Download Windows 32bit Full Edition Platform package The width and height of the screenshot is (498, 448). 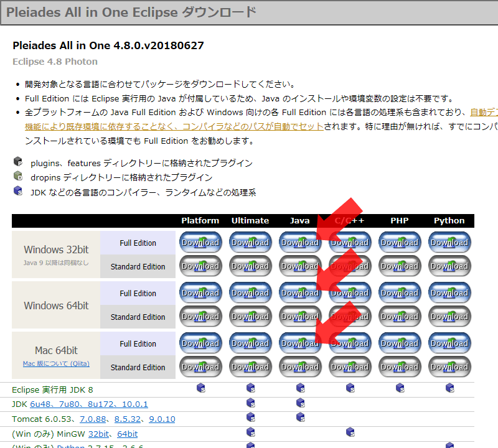tap(200, 242)
